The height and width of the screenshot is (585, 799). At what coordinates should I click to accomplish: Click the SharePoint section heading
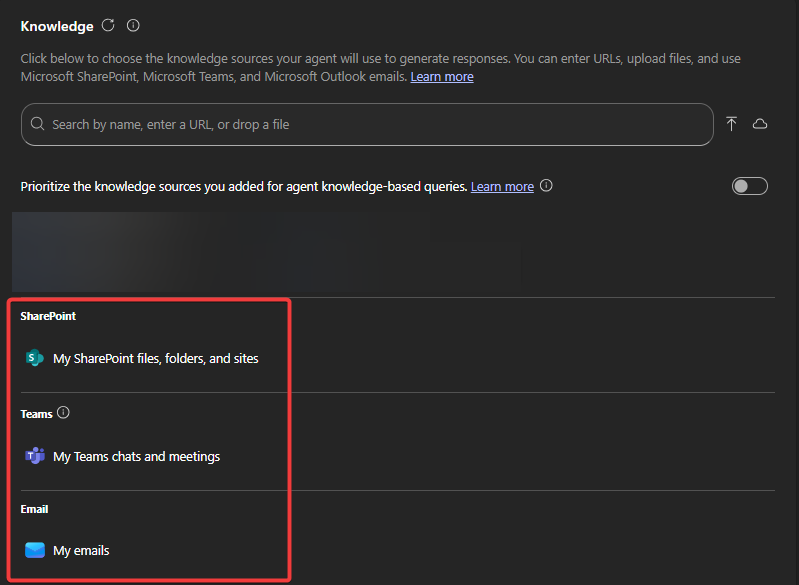[48, 316]
